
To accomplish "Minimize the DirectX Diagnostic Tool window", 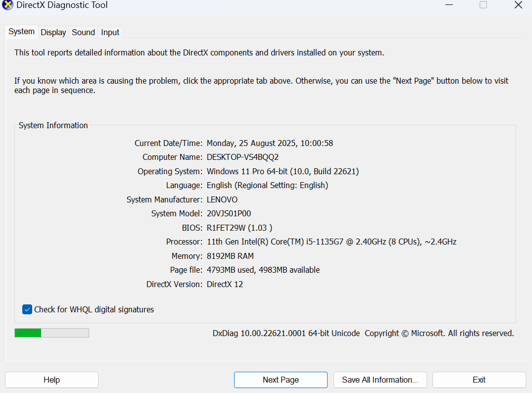I will click(x=449, y=5).
